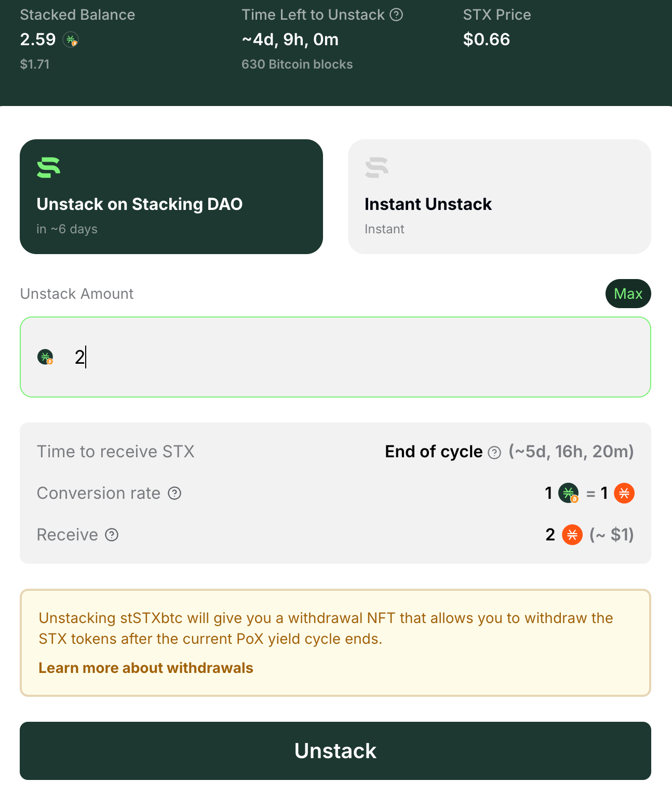Select the Unstack on Stacking DAO option
This screenshot has width=672, height=794.
[x=171, y=196]
